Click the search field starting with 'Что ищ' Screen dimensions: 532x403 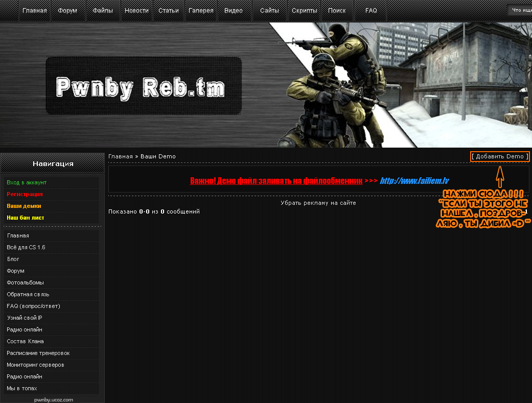(x=520, y=10)
